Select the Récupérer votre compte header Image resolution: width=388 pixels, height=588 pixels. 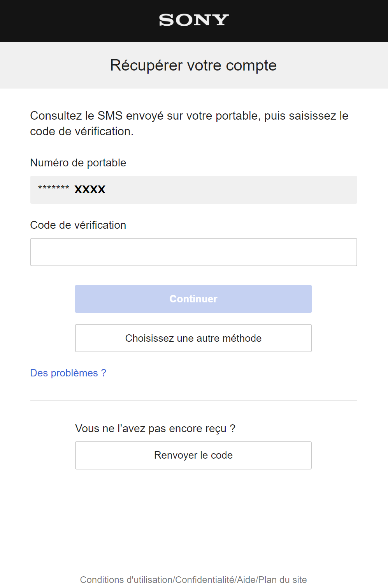(193, 65)
